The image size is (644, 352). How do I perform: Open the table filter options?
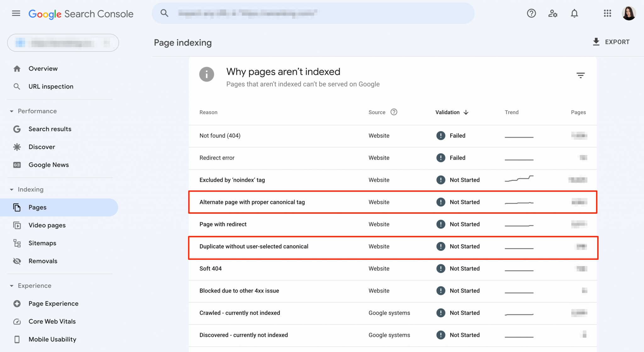coord(580,75)
